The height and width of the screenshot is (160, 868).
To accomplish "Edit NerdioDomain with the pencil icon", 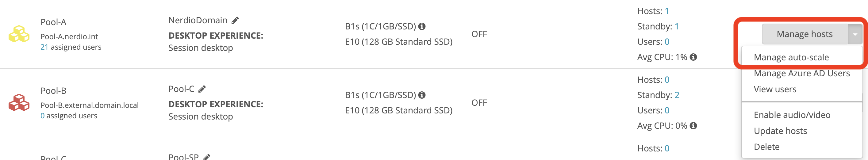I will pos(235,21).
